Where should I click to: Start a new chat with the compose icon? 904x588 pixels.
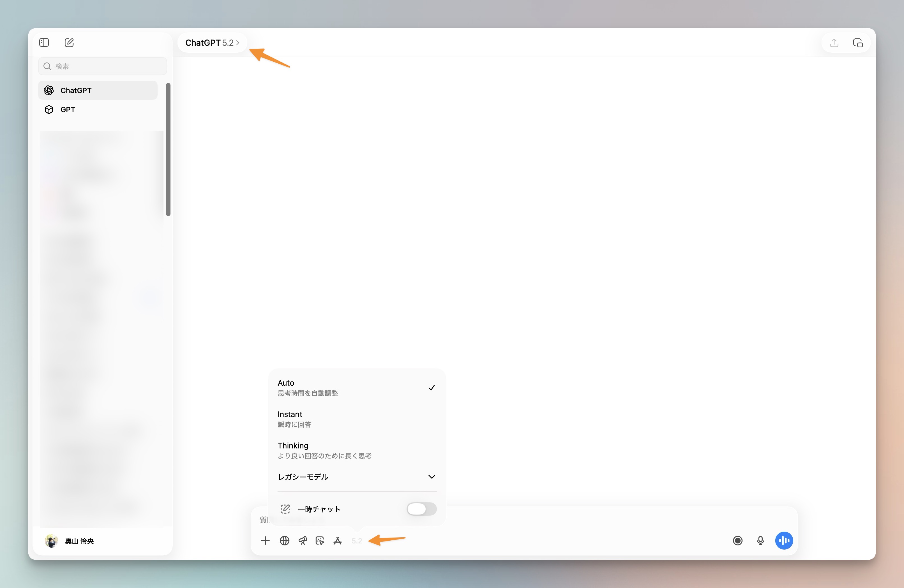coord(69,43)
